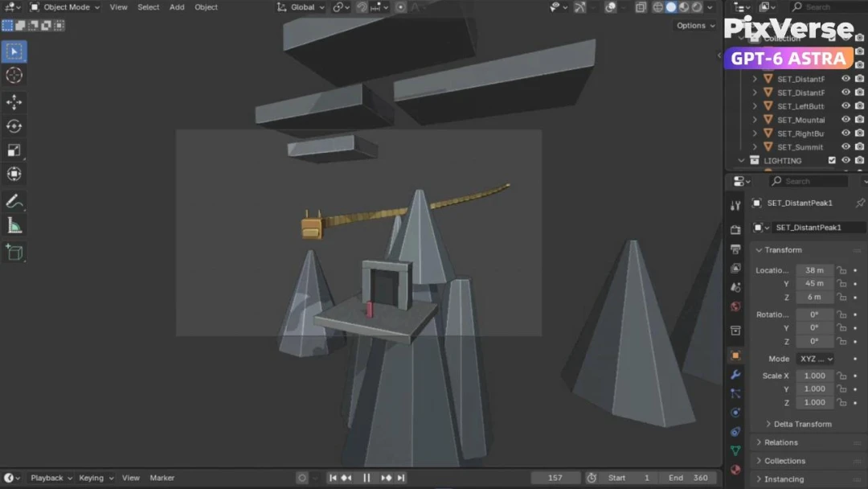This screenshot has height=489, width=868.
Task: Expand SET_RightBu in the outliner
Action: 755,134
